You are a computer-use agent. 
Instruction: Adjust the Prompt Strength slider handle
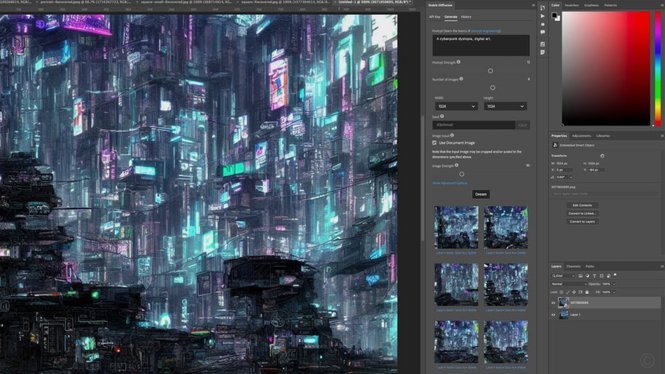(x=490, y=71)
